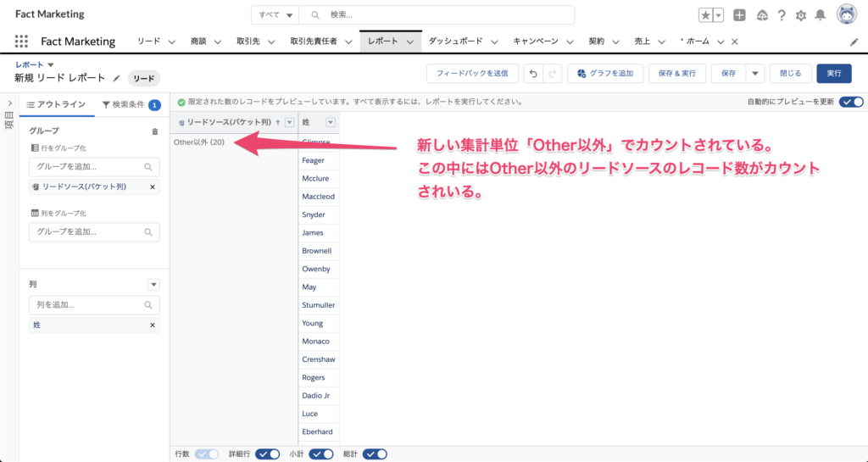The width and height of the screenshot is (868, 462).
Task: Toggle 自動的にプレビューを更新 switch
Action: (851, 102)
